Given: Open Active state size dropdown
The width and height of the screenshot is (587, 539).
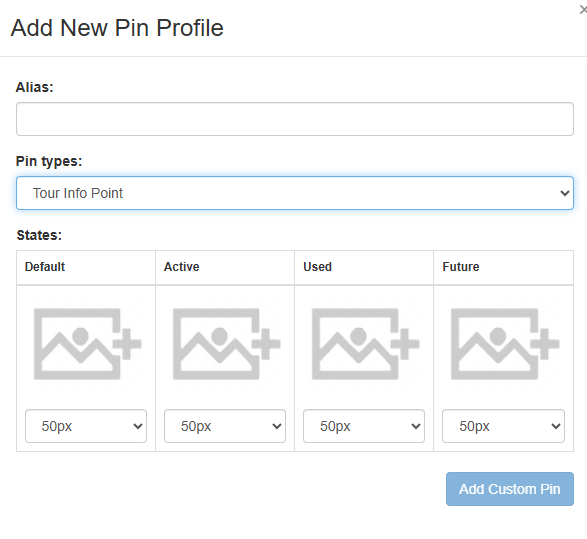Looking at the screenshot, I should (x=225, y=426).
